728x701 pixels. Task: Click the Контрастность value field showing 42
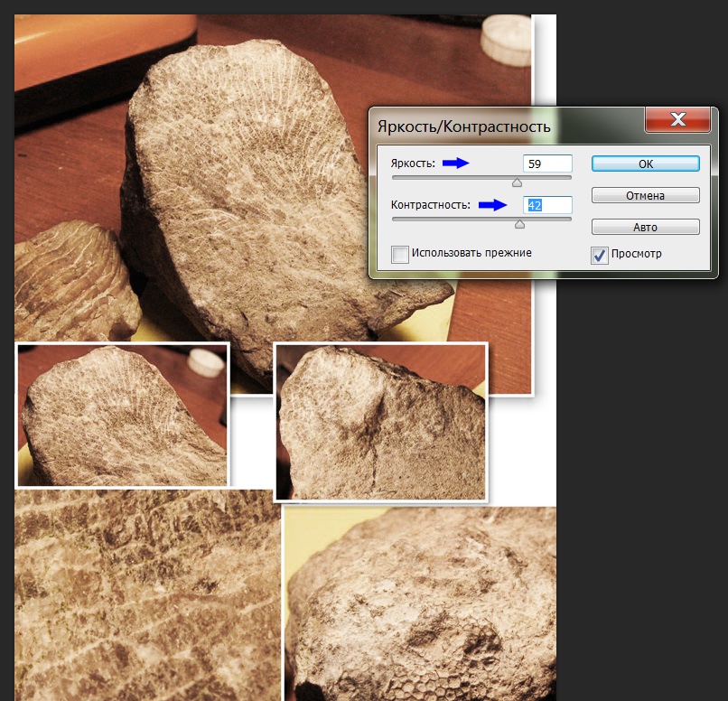(547, 205)
